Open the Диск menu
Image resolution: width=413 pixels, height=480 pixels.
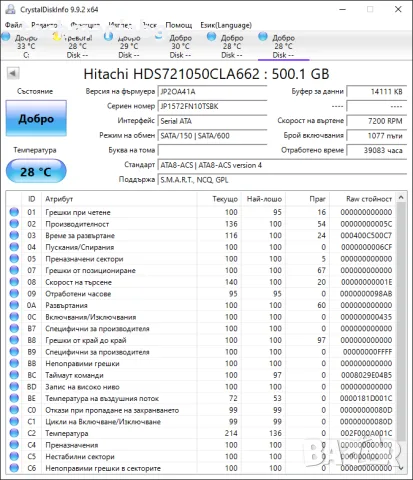[x=149, y=25]
